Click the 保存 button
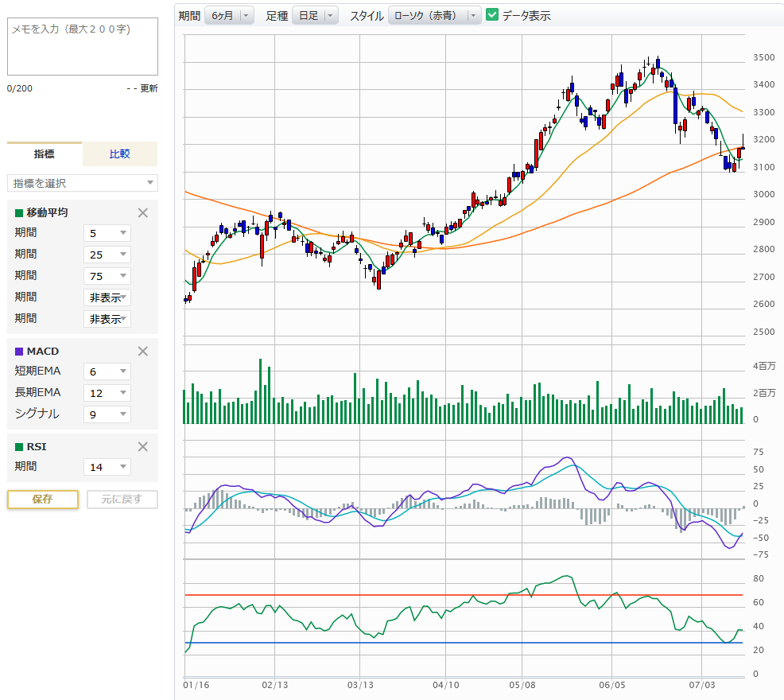 pos(43,499)
